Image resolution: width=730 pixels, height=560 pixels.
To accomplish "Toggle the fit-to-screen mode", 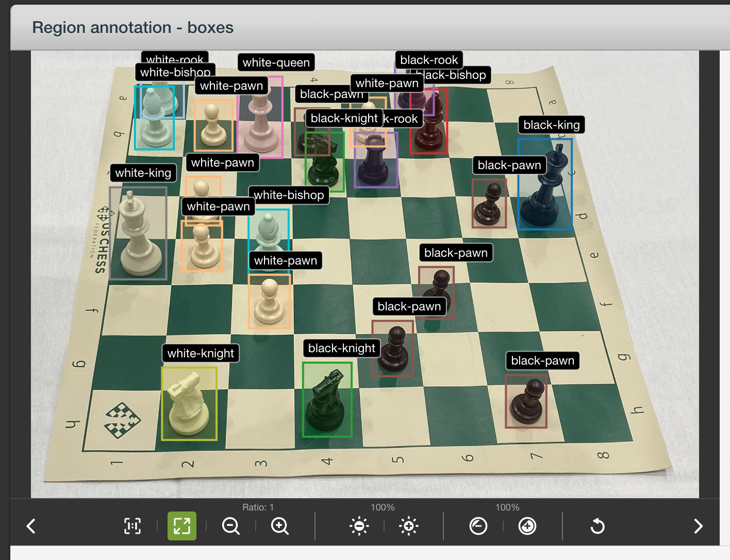I will pyautogui.click(x=181, y=526).
